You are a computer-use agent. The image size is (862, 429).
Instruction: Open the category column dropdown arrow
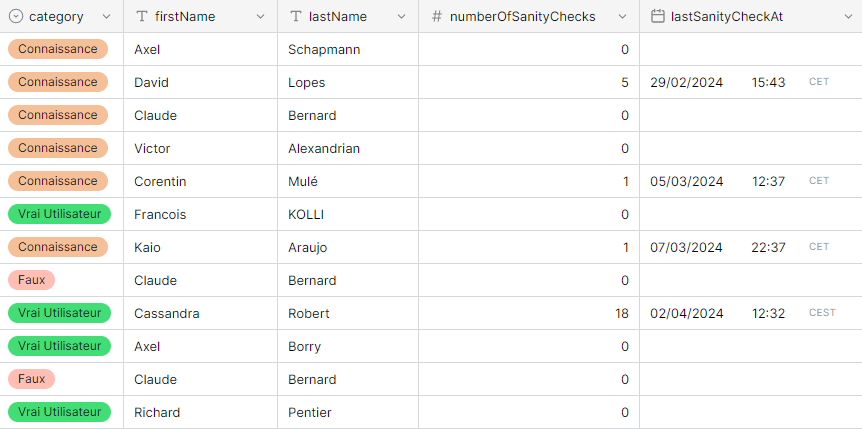106,16
